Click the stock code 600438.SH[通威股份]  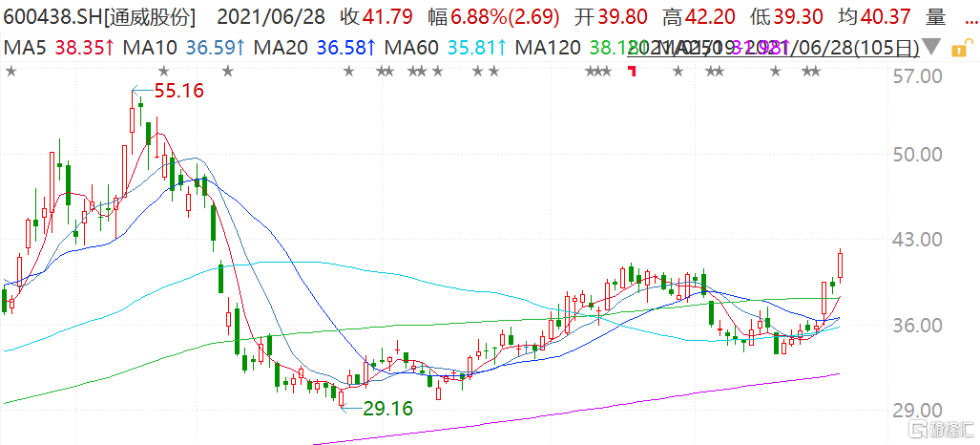pos(98,17)
